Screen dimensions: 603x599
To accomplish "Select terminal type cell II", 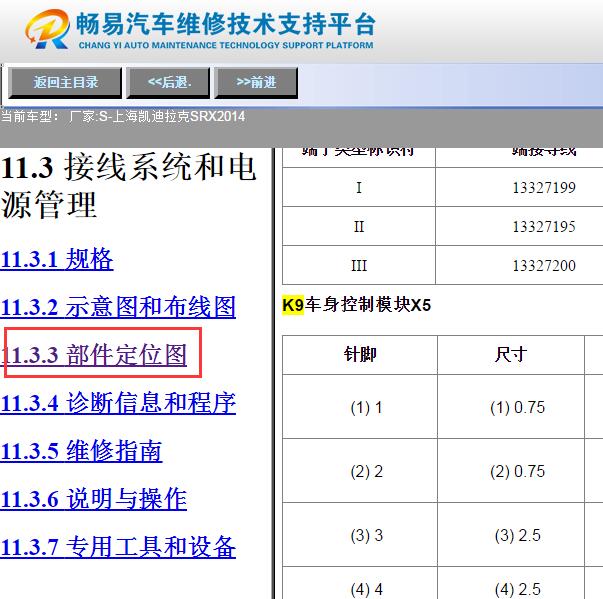I will 359,226.
